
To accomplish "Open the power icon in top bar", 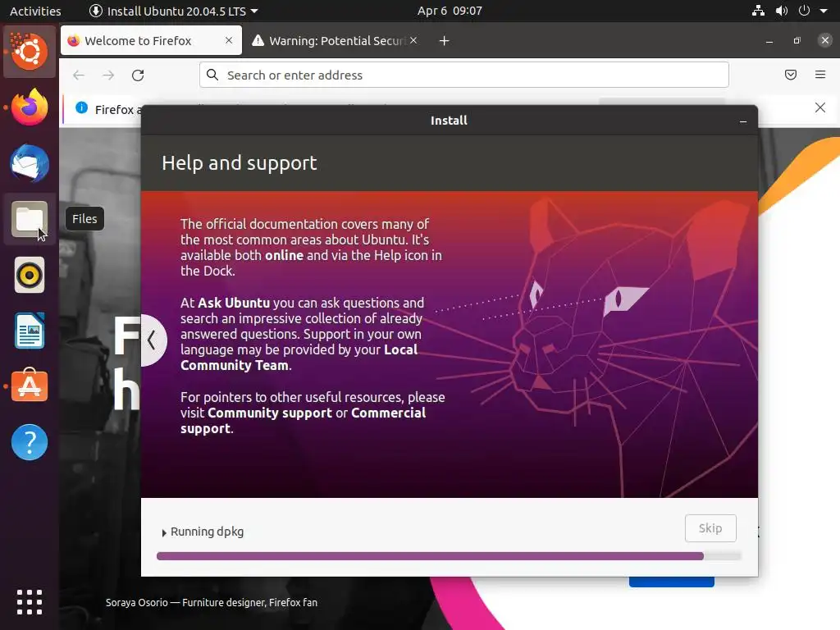I will [804, 11].
